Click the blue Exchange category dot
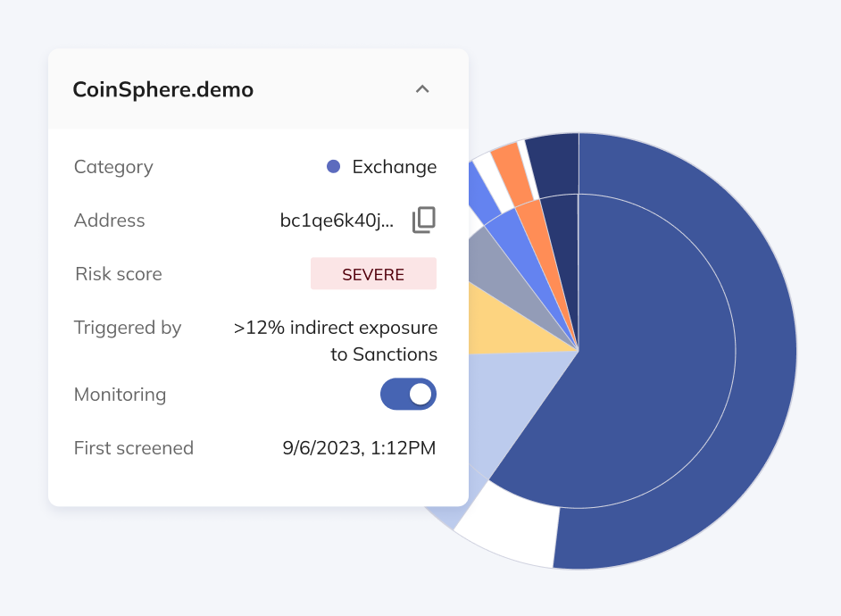Viewport: 841px width, 616px height. click(334, 167)
